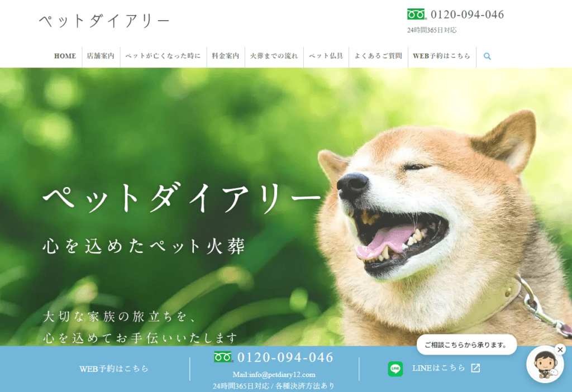
Task: Click the 24時間365日対応 text under header phone
Action: coord(432,30)
